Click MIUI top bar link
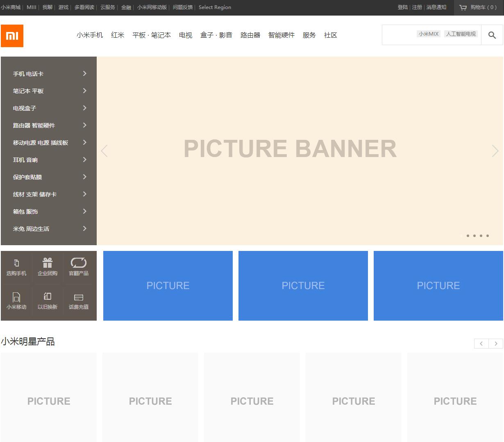The width and height of the screenshot is (504, 442). pos(32,7)
